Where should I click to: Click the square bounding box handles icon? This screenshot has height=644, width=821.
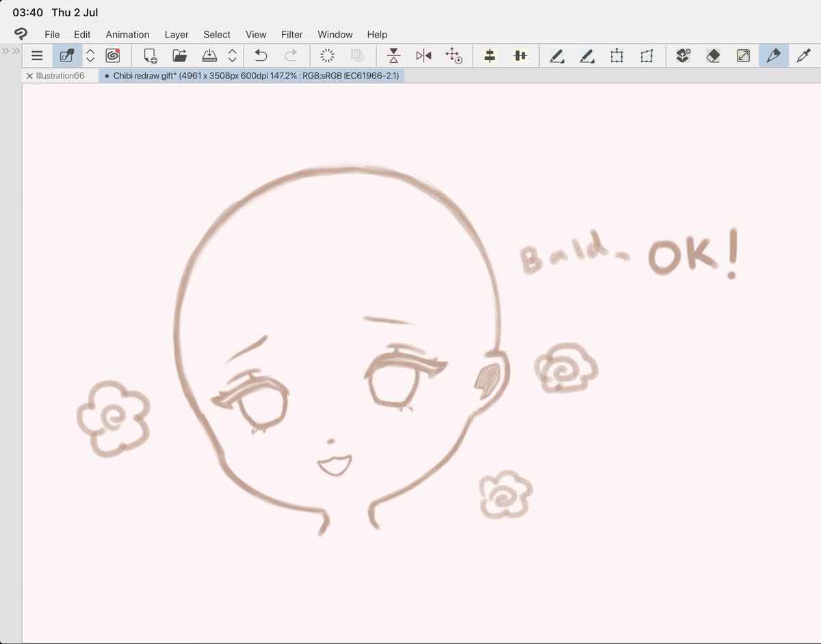[x=616, y=56]
